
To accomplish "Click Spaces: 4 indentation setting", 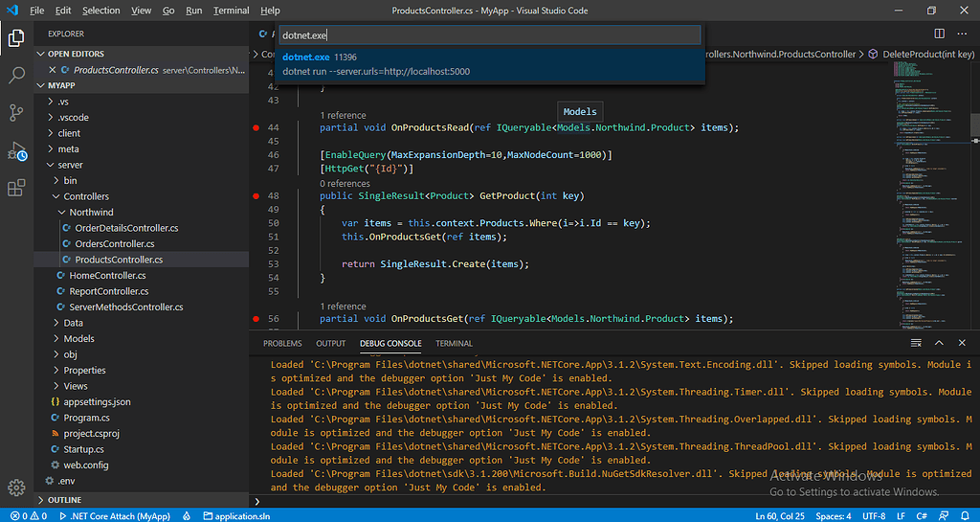I will pos(834,516).
